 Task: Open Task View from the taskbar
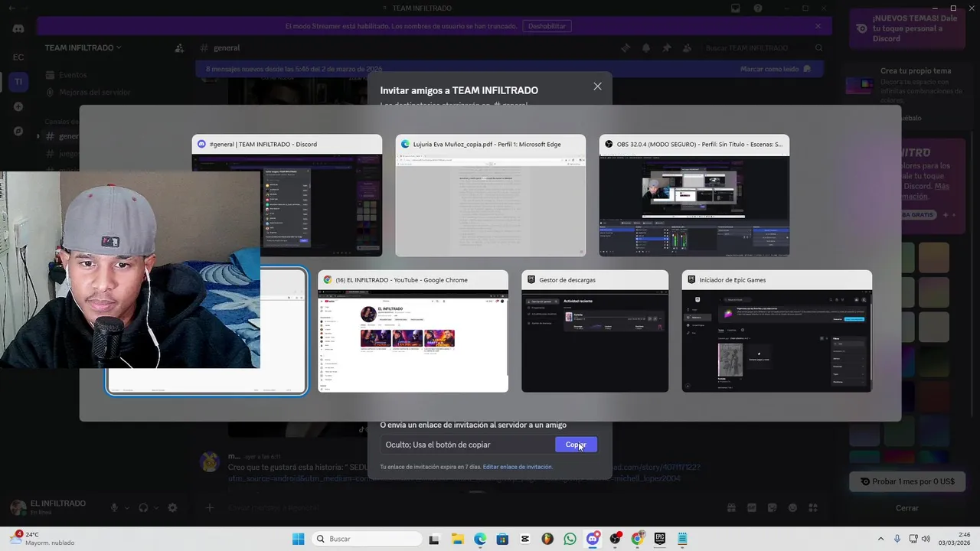[x=434, y=539]
